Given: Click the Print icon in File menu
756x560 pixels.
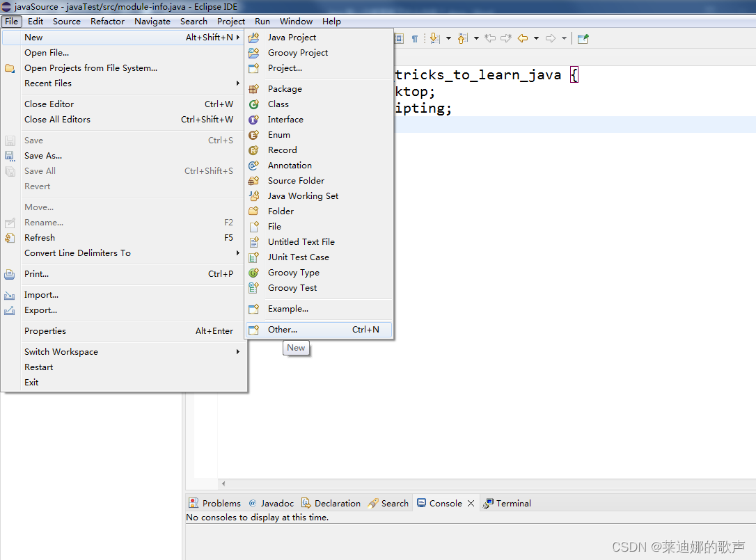Looking at the screenshot, I should 10,274.
